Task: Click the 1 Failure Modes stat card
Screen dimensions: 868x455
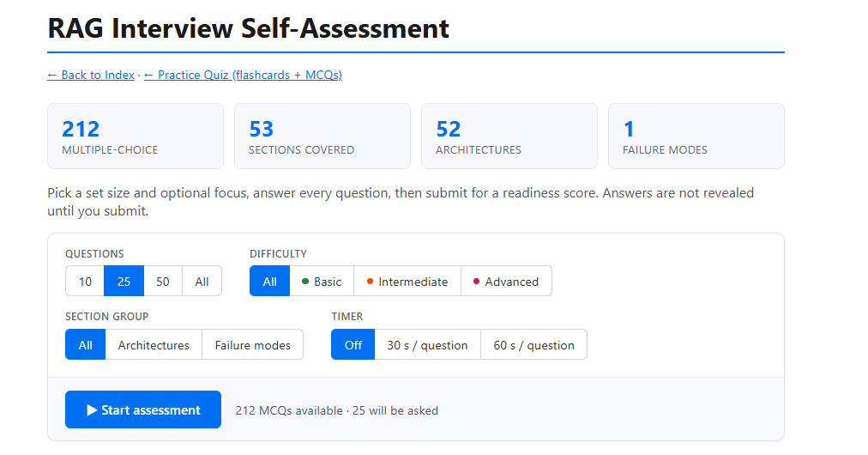Action: [x=696, y=136]
